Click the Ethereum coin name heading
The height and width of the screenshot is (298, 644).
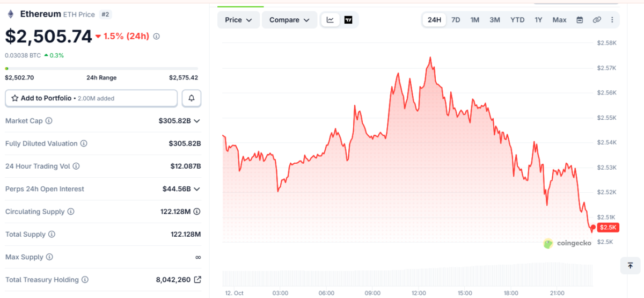41,14
